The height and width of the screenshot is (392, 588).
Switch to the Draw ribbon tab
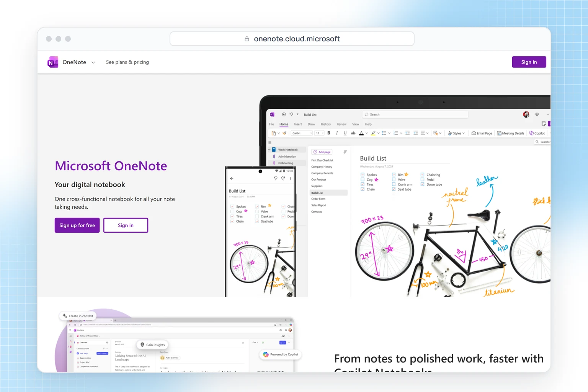(311, 124)
